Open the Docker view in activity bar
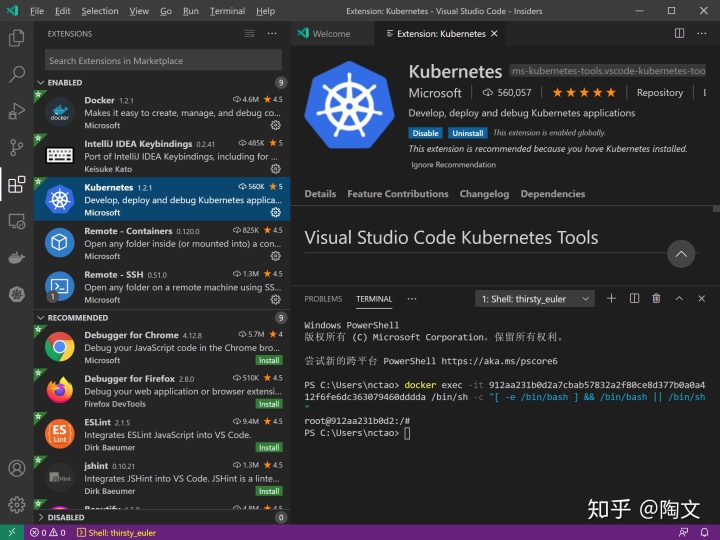This screenshot has height=540, width=720. (17, 258)
